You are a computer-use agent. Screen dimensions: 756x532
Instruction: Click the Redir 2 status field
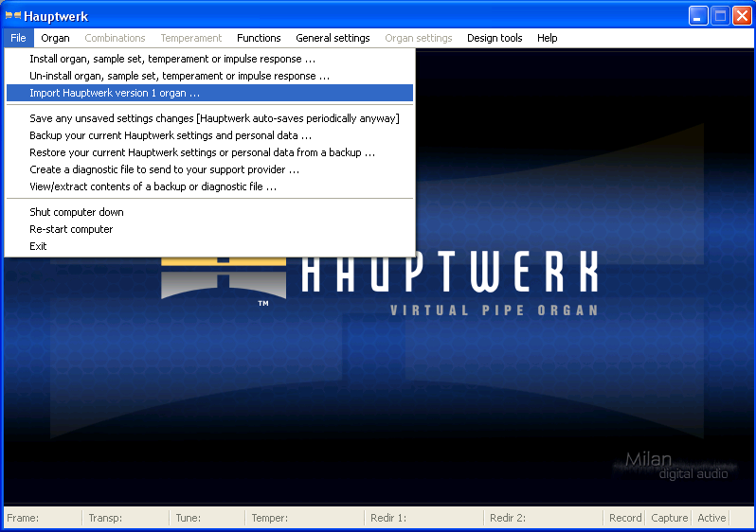[545, 518]
